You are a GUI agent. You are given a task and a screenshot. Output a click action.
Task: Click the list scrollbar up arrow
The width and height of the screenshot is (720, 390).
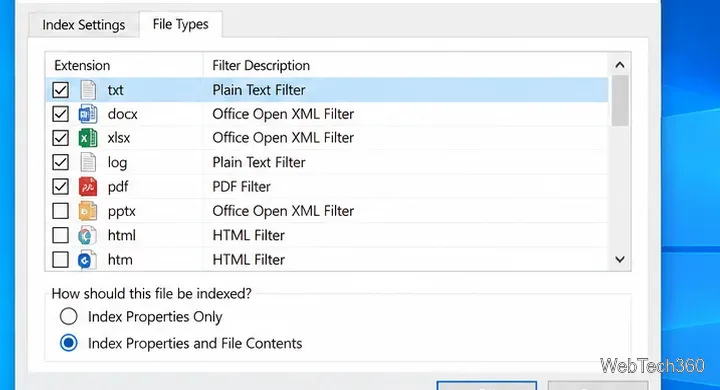point(619,65)
